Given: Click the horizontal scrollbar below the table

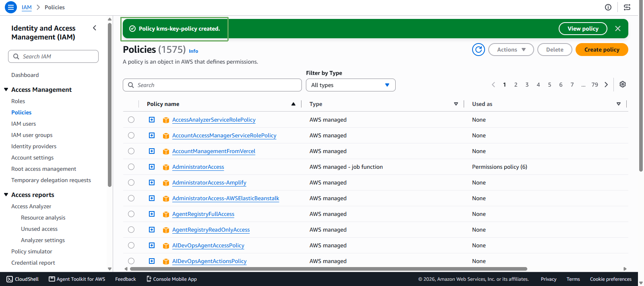Looking at the screenshot, I should click(328, 269).
